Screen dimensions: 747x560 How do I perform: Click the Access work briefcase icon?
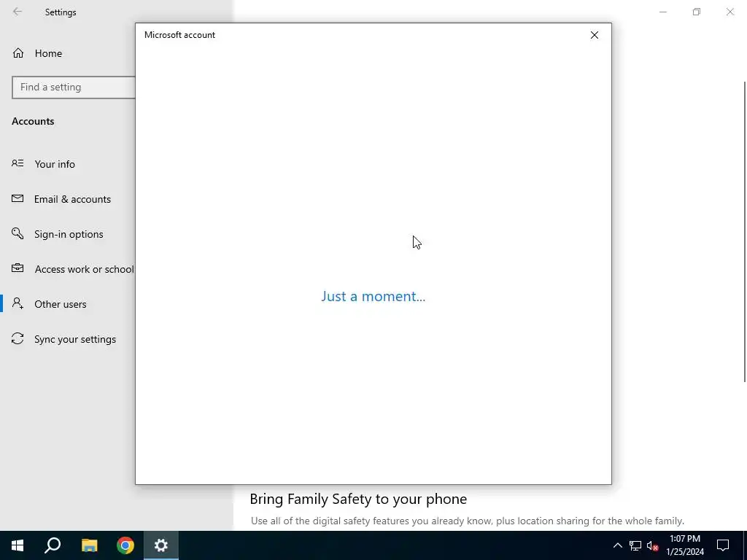point(18,268)
